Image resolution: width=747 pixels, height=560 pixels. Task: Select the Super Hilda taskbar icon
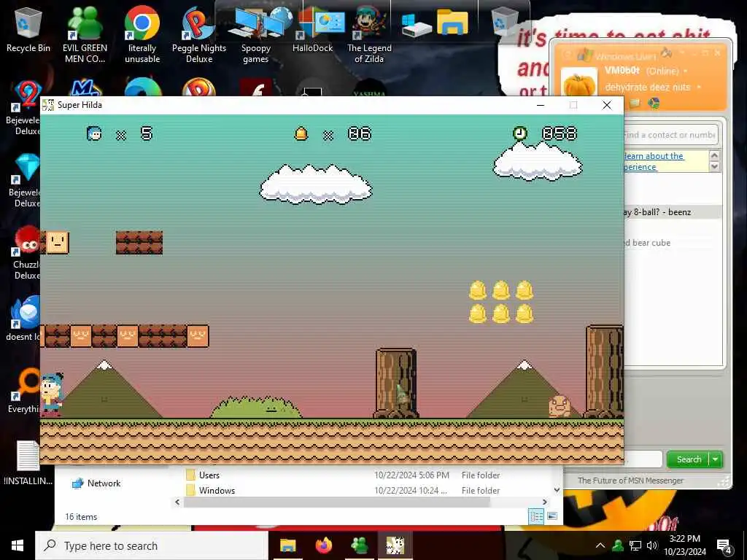(395, 545)
